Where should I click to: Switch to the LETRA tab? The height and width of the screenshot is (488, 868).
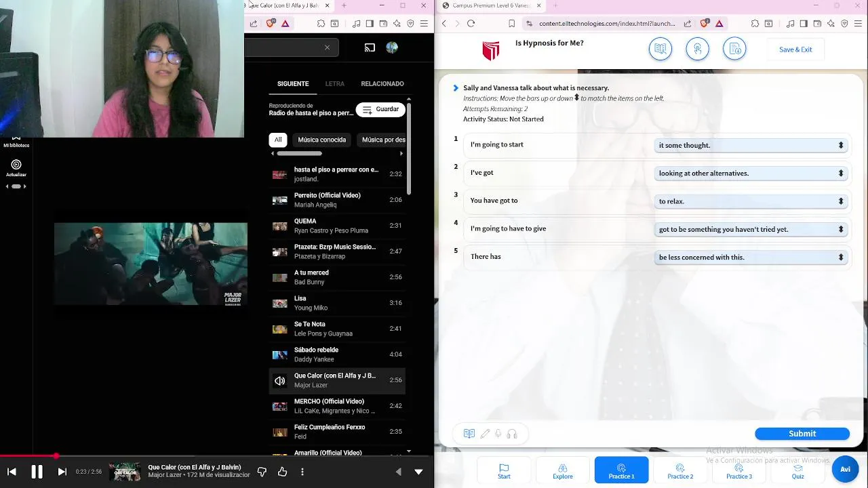(335, 84)
